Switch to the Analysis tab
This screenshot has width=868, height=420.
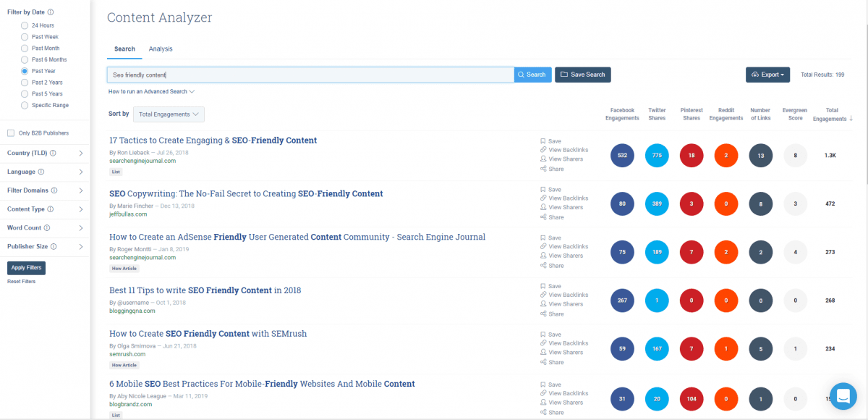(x=160, y=49)
